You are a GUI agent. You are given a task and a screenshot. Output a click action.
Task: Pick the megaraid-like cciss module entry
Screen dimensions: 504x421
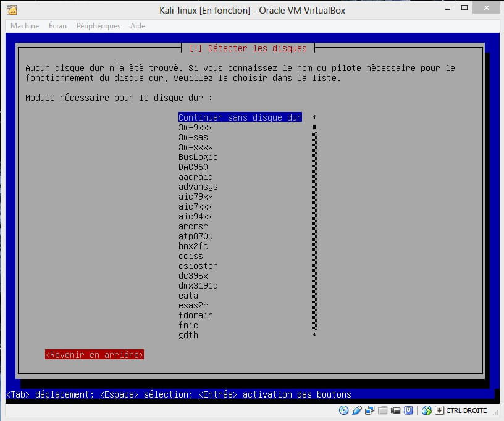pos(190,256)
